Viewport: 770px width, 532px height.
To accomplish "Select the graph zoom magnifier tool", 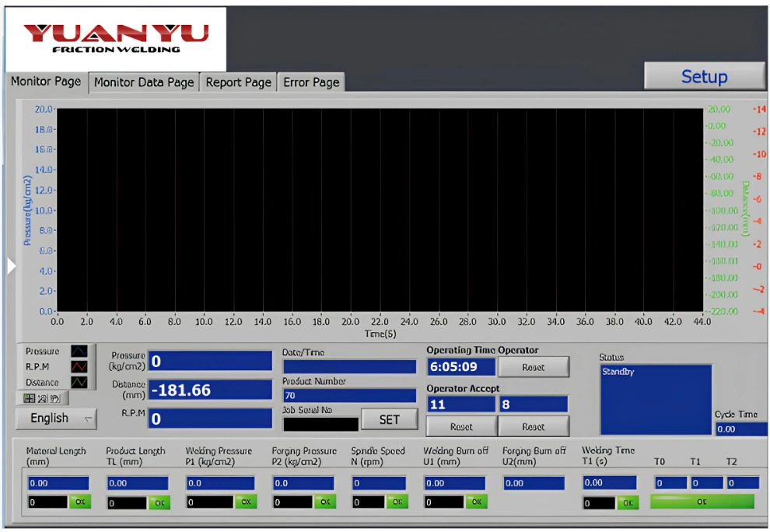I will [x=44, y=398].
